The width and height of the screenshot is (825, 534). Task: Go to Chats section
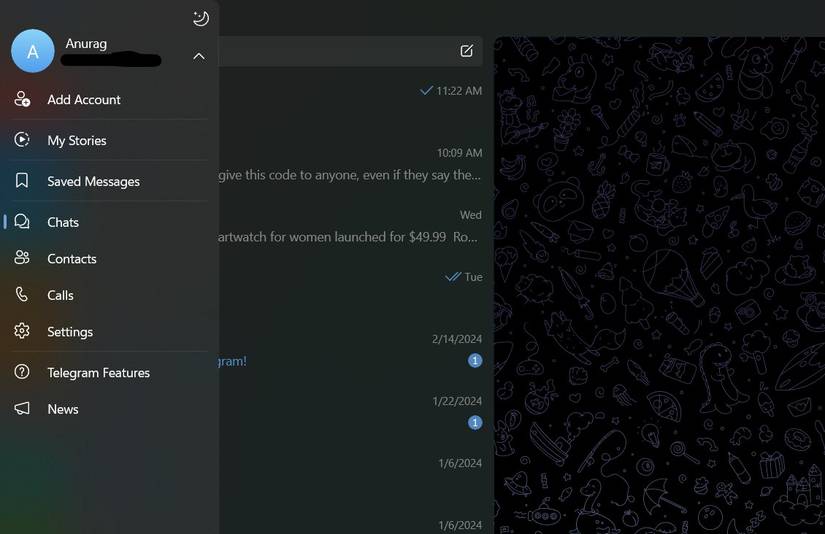[109, 222]
